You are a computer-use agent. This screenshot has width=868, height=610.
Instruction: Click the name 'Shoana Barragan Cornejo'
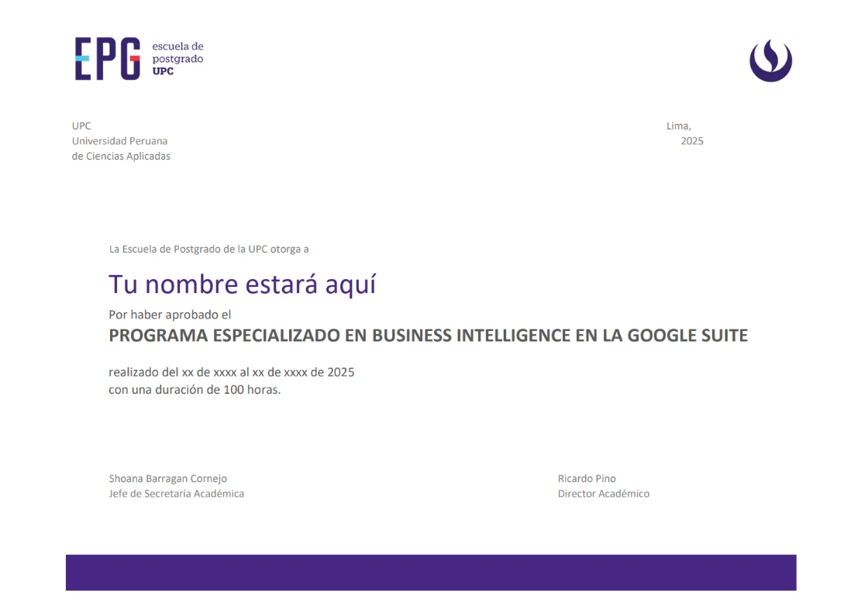click(x=167, y=478)
